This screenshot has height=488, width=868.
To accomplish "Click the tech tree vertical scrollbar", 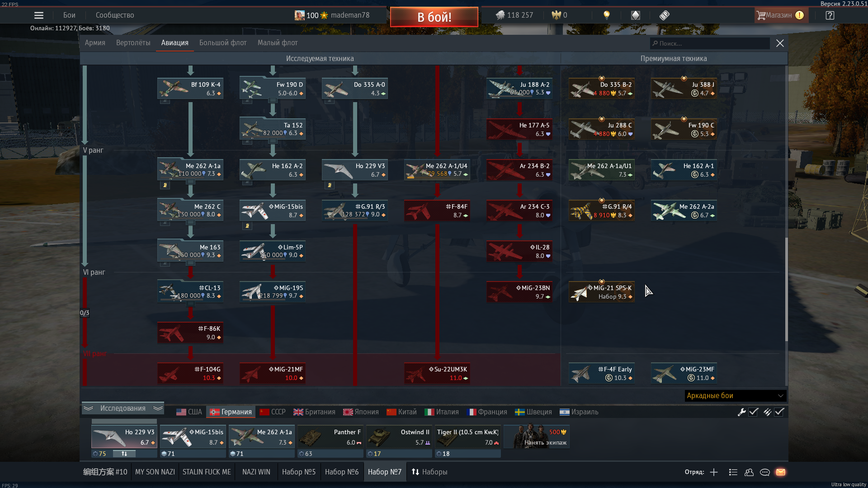I will 786,289.
